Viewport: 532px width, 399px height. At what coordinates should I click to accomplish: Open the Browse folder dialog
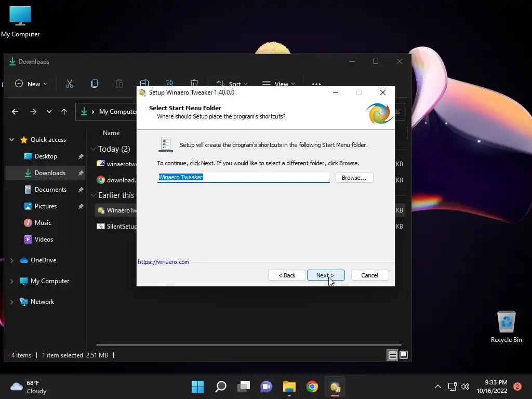coord(354,178)
